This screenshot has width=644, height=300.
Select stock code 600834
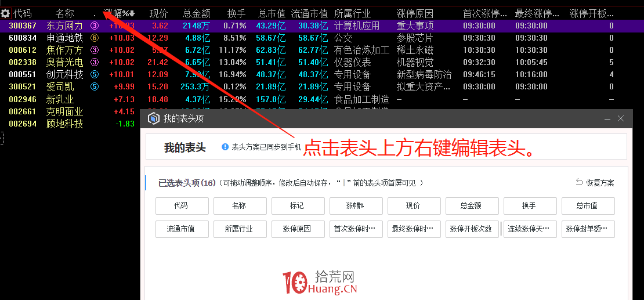(23, 38)
